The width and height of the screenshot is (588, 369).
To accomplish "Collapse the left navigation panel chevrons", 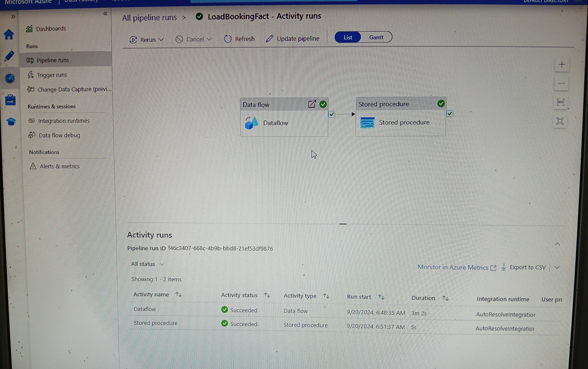I will pos(105,14).
